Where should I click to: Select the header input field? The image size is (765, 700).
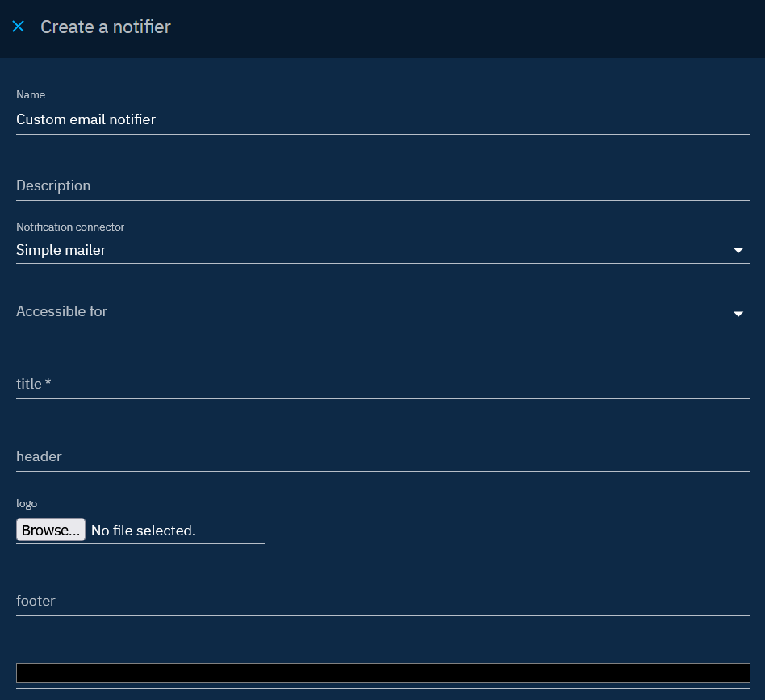coord(382,456)
